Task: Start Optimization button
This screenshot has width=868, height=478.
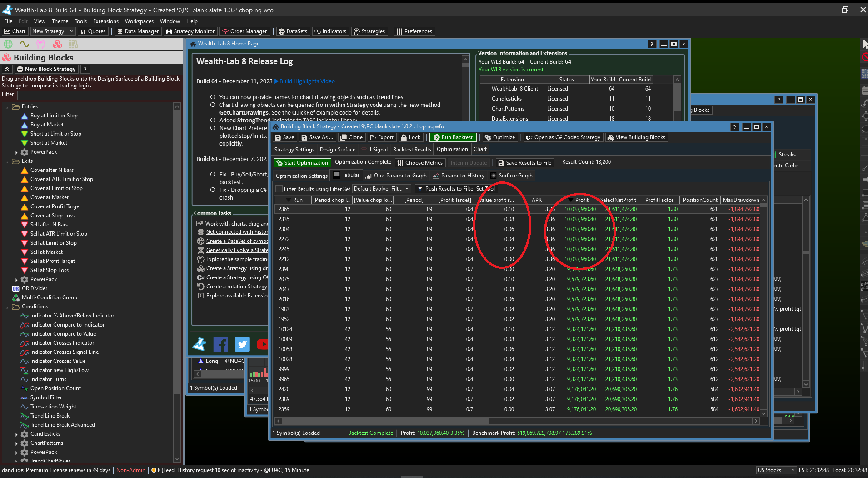Action: 302,163
